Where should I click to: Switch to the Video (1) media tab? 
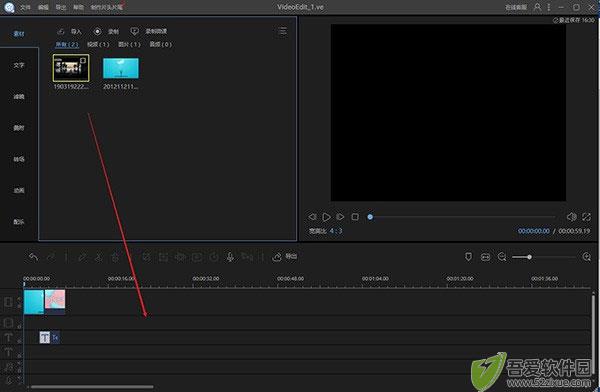[98, 44]
